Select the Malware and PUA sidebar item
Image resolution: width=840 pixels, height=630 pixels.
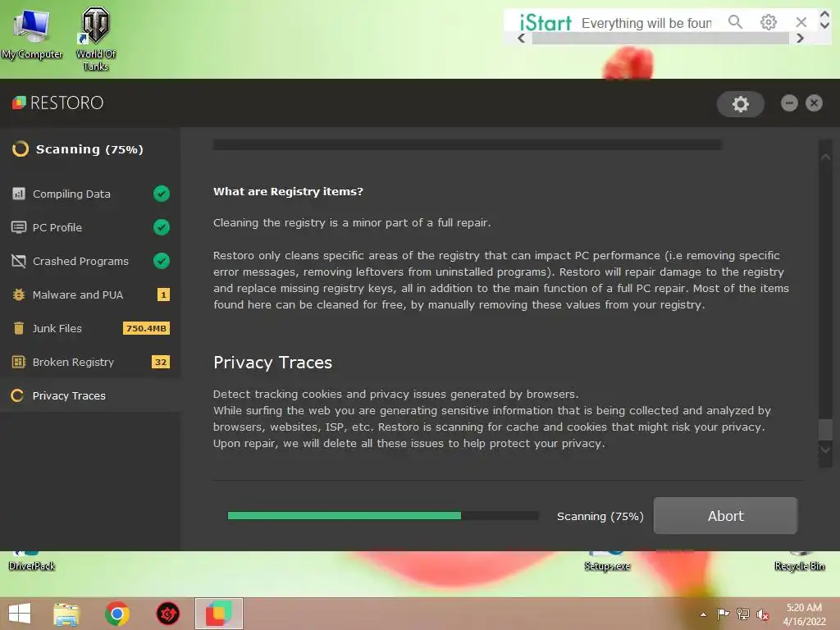tap(90, 295)
